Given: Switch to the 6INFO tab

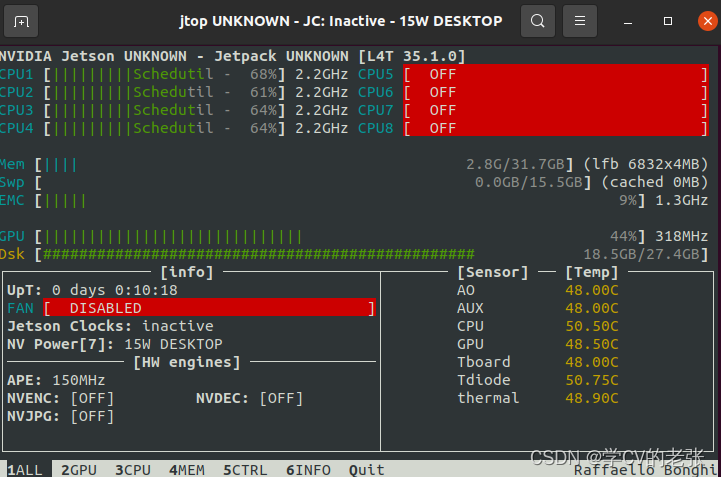Looking at the screenshot, I should tap(308, 470).
